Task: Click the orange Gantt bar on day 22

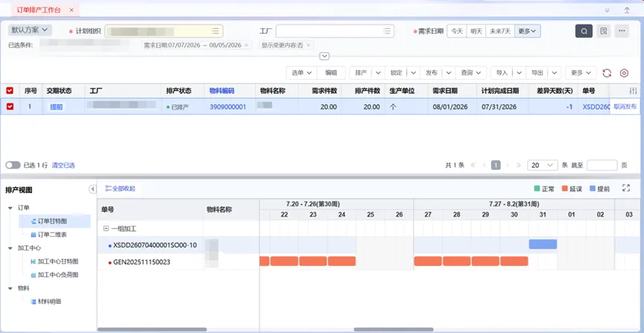Action: tap(284, 261)
